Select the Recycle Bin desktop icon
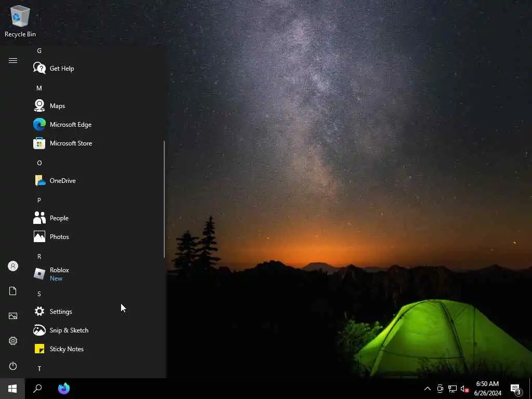 [x=20, y=21]
